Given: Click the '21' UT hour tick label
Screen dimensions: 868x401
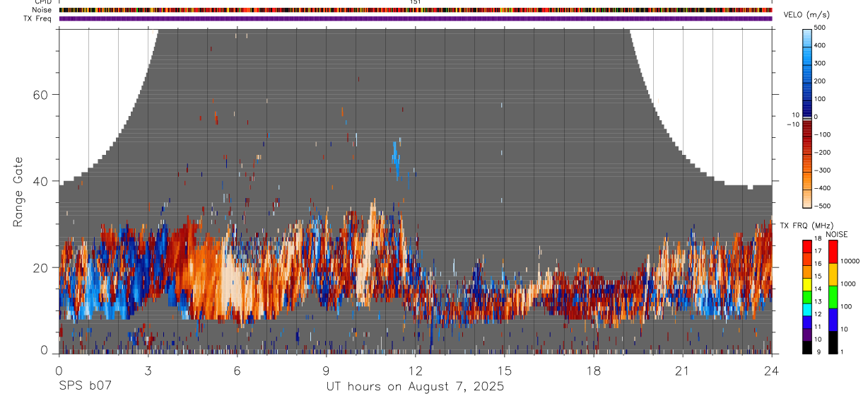Looking at the screenshot, I should coord(683,370).
